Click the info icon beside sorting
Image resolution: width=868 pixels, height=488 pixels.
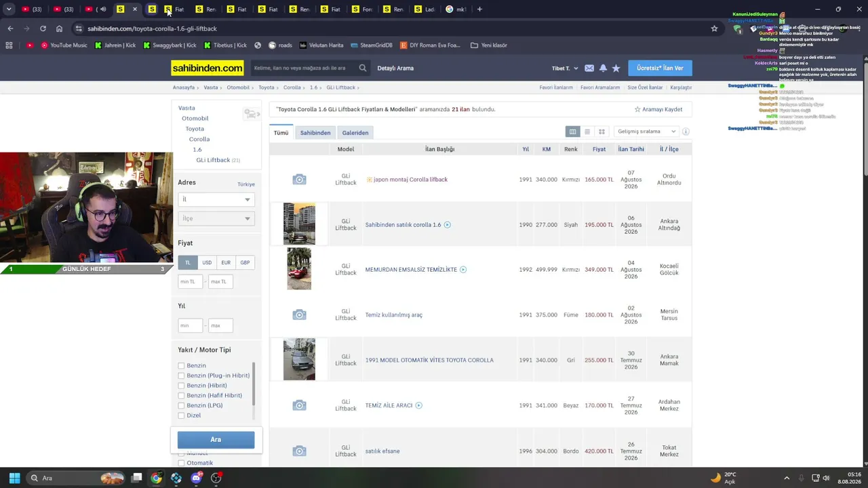click(x=686, y=131)
